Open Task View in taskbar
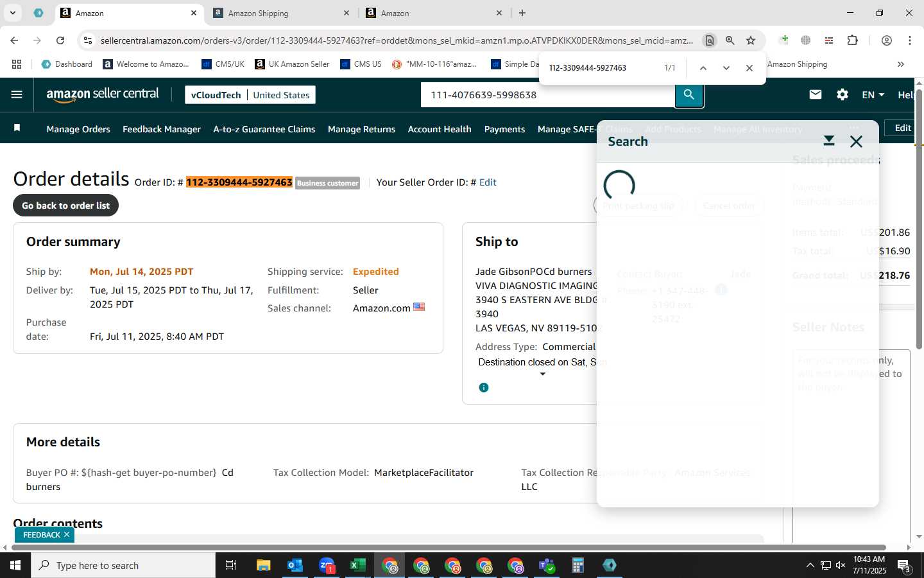This screenshot has height=578, width=924. (x=231, y=565)
